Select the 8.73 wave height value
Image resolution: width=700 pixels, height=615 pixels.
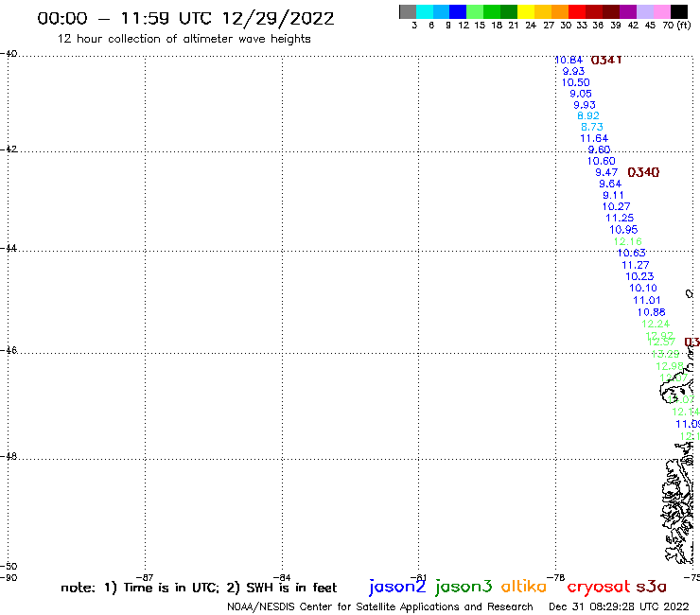tap(592, 127)
